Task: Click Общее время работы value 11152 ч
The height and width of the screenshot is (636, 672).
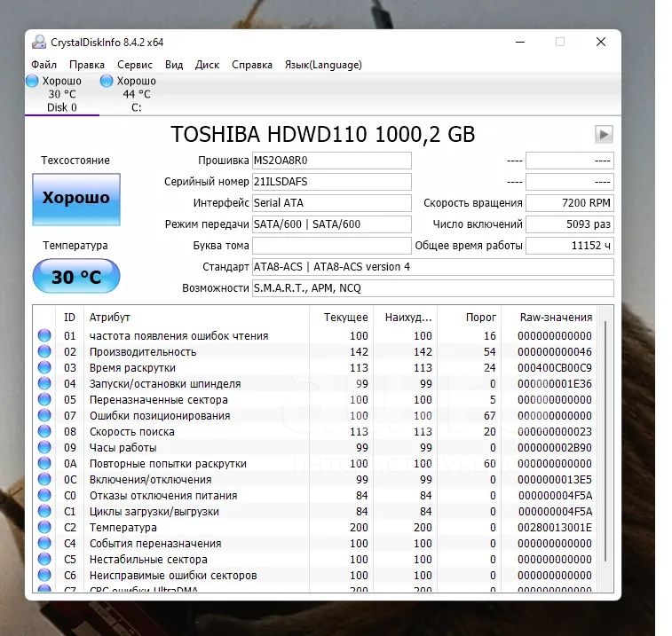Action: (x=570, y=246)
